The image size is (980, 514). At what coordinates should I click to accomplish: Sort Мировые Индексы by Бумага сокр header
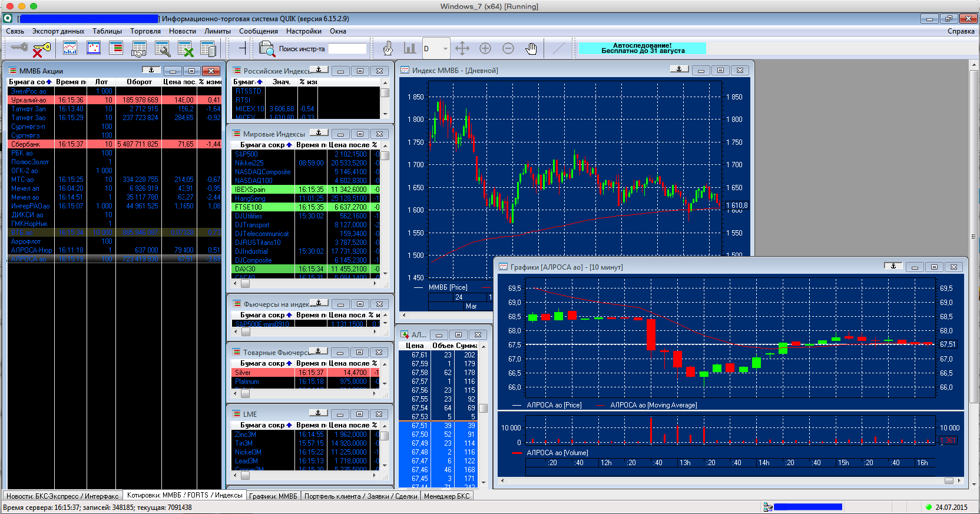tap(263, 145)
